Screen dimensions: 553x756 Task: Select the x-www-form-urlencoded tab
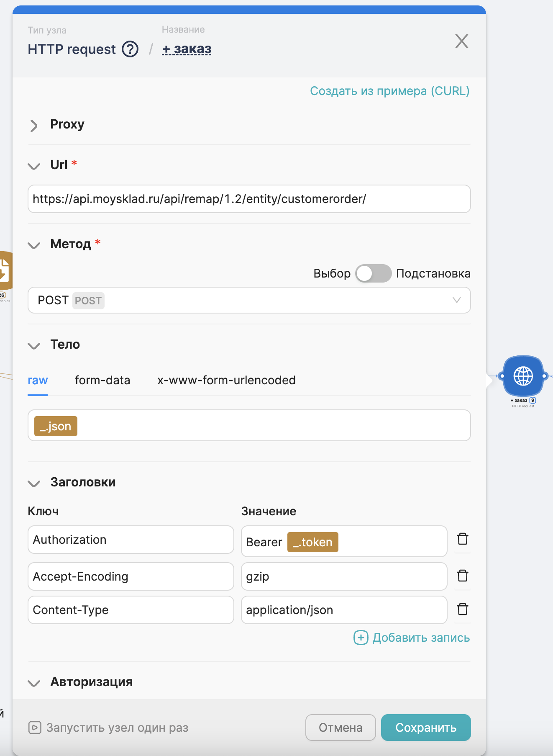(x=226, y=380)
